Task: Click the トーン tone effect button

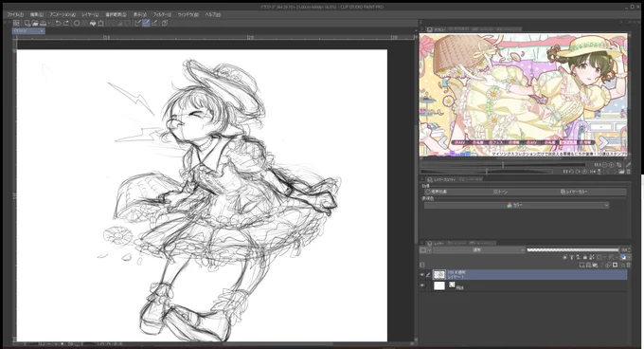Action: coord(501,192)
